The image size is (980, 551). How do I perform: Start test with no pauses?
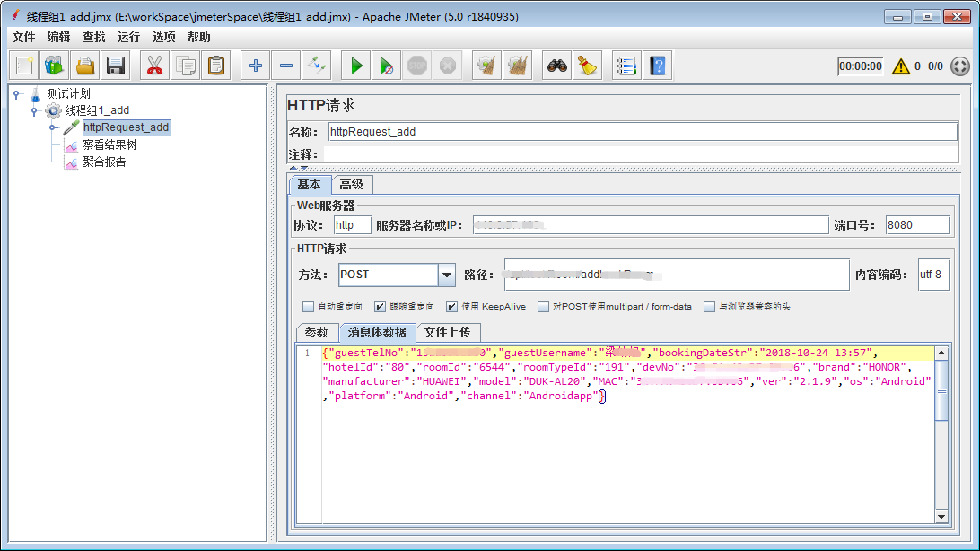(x=387, y=66)
